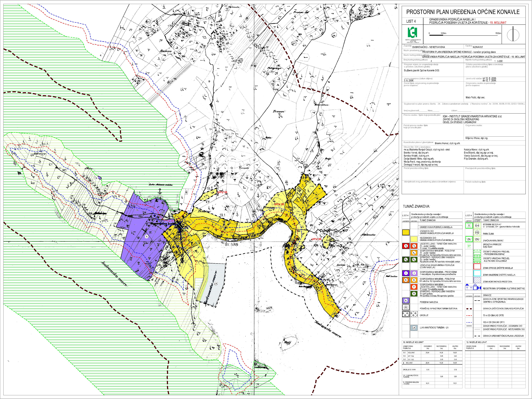Click the GH geomorphological reserve symbol
Screen dimensions: 532x399
(x=477, y=226)
